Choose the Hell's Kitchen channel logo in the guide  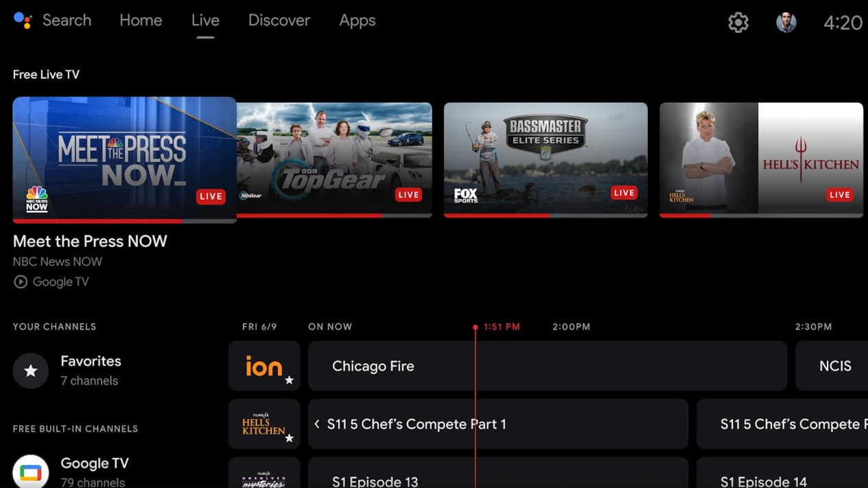(x=264, y=424)
